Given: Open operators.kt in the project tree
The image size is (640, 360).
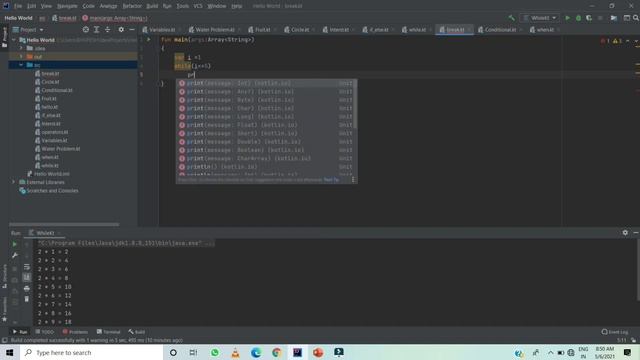Looking at the screenshot, I should coord(55,132).
